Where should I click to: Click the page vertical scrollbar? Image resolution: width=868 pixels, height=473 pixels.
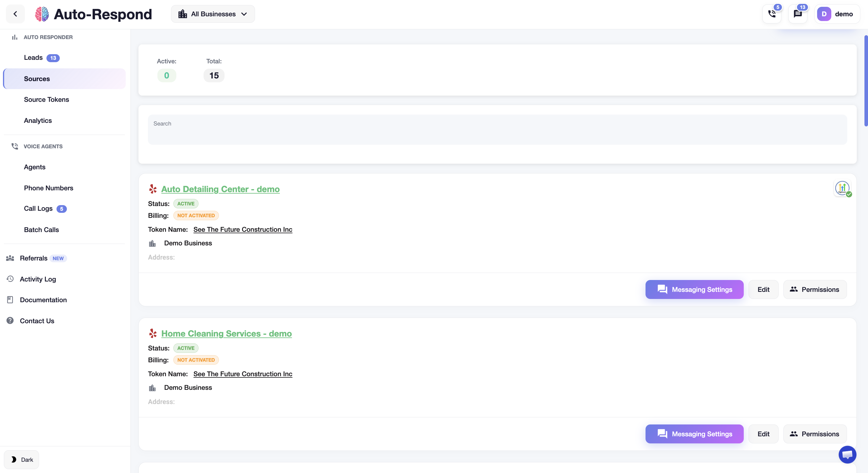point(866,81)
